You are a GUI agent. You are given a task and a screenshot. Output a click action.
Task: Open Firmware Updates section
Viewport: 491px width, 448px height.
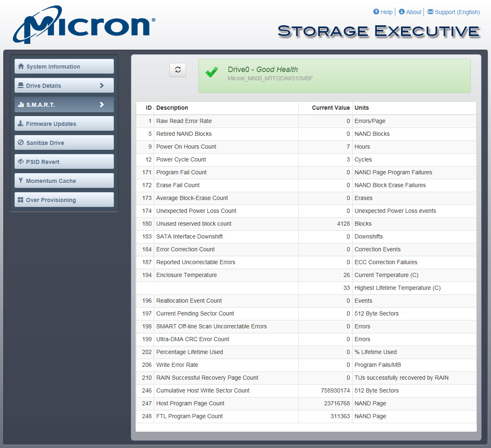point(64,123)
